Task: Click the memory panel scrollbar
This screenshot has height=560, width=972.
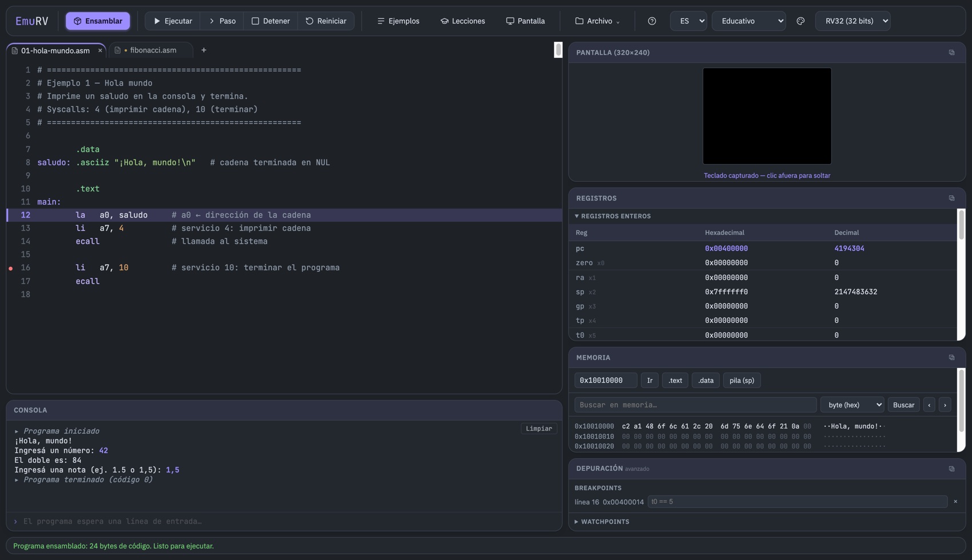Action: [961, 401]
